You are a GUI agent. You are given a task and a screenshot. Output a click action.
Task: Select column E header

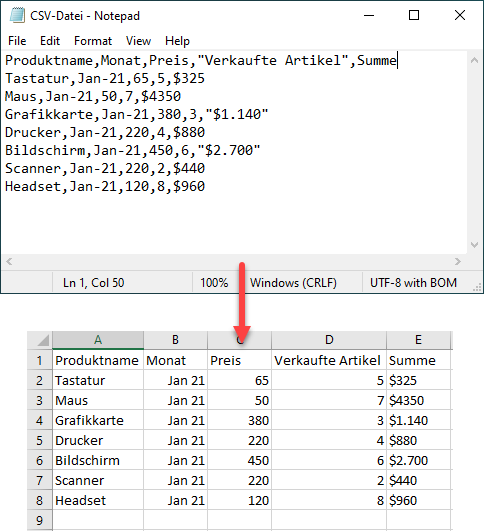point(418,340)
